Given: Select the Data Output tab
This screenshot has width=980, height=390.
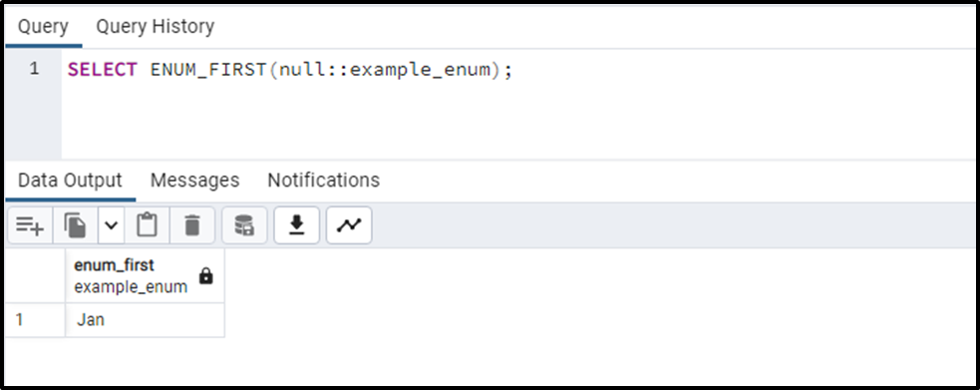Looking at the screenshot, I should pos(70,180).
